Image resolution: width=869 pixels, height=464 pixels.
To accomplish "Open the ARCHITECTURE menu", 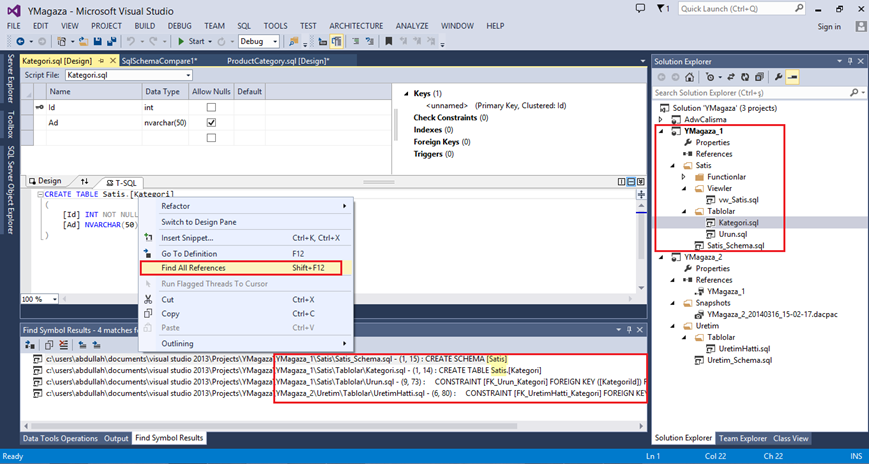I will tap(355, 25).
